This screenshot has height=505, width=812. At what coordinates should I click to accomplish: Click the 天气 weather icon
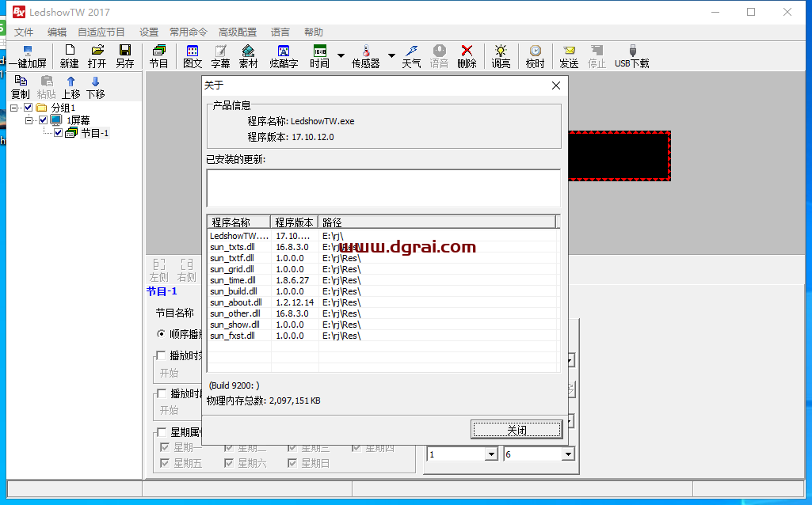pos(411,56)
